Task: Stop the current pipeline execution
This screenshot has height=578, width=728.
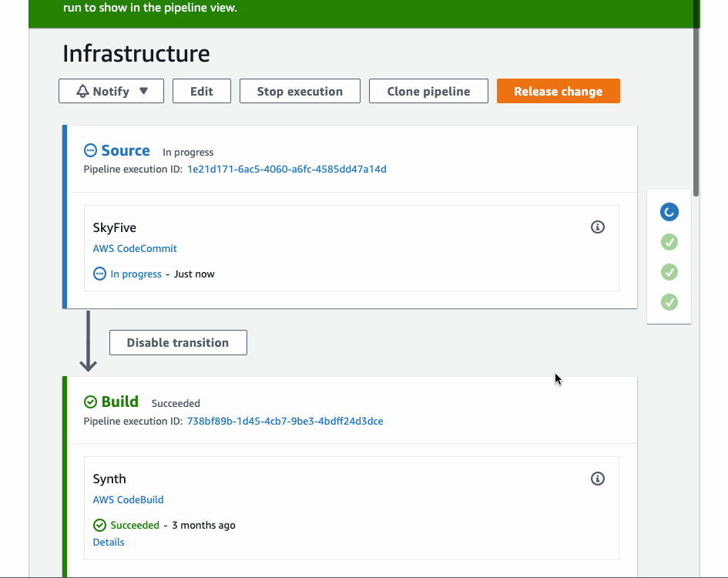Action: point(299,90)
